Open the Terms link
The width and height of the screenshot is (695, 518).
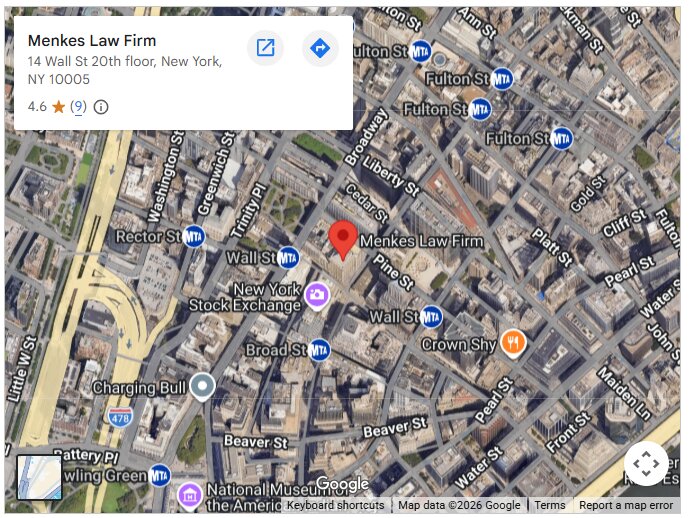[550, 505]
